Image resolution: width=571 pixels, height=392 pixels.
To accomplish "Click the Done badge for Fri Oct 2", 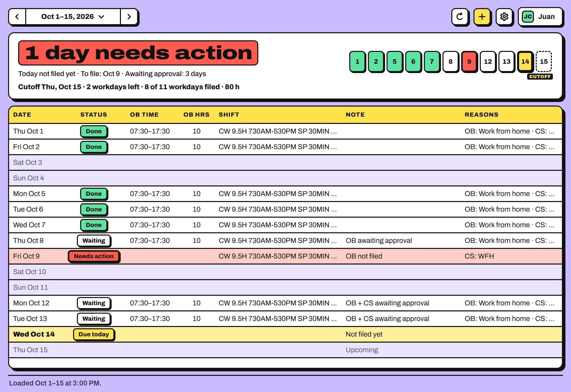I will [x=94, y=147].
